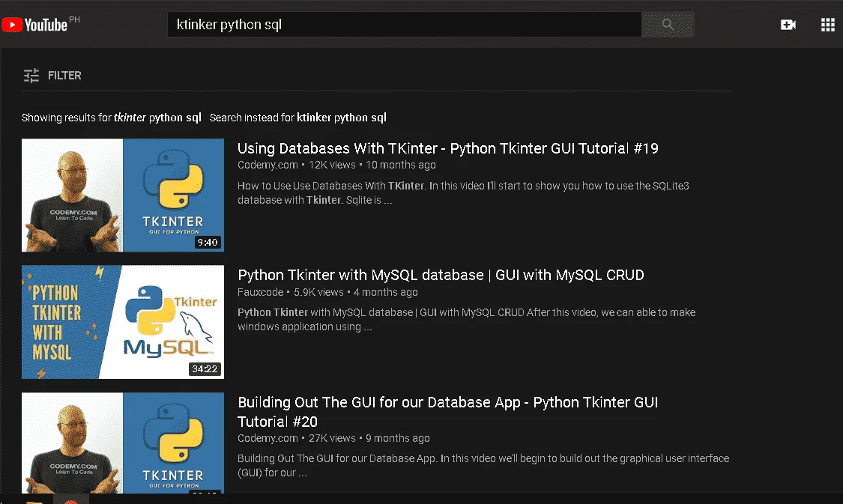
Task: Click '12K views' text
Action: (x=332, y=165)
